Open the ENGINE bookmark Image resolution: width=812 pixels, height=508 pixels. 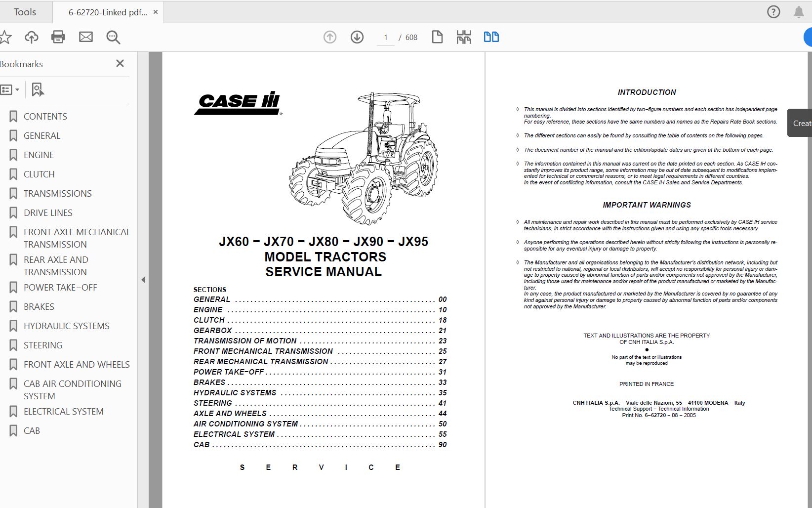39,155
